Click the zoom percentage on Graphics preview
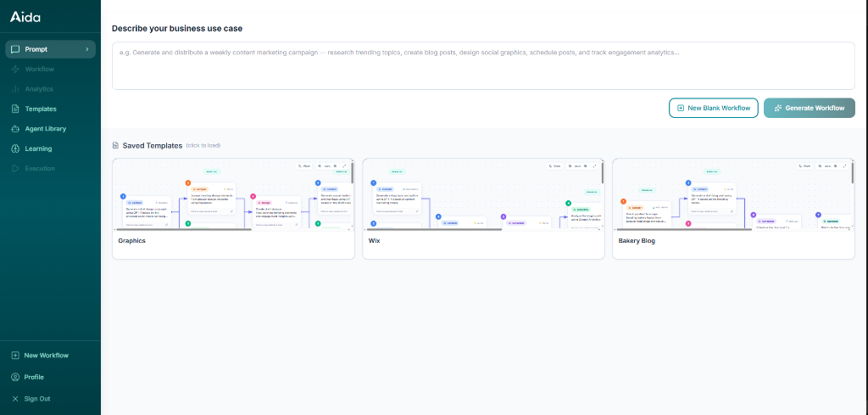868x415 pixels. pyautogui.click(x=327, y=166)
